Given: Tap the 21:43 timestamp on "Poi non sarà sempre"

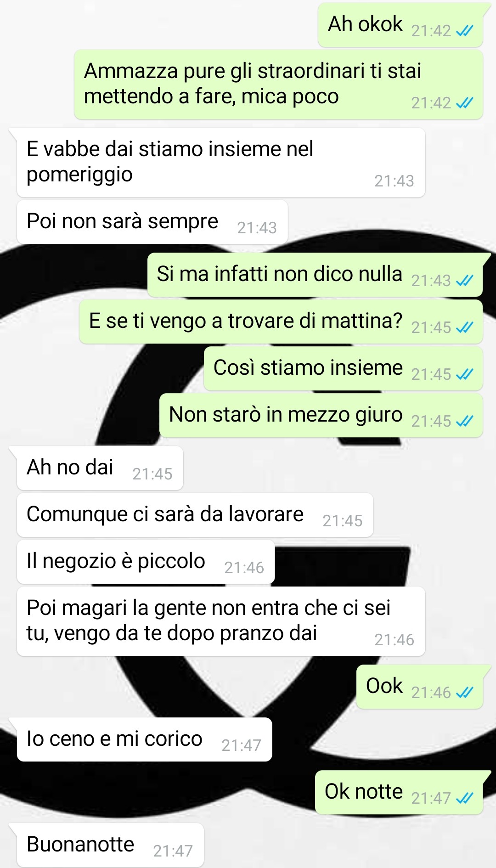Looking at the screenshot, I should tap(257, 228).
